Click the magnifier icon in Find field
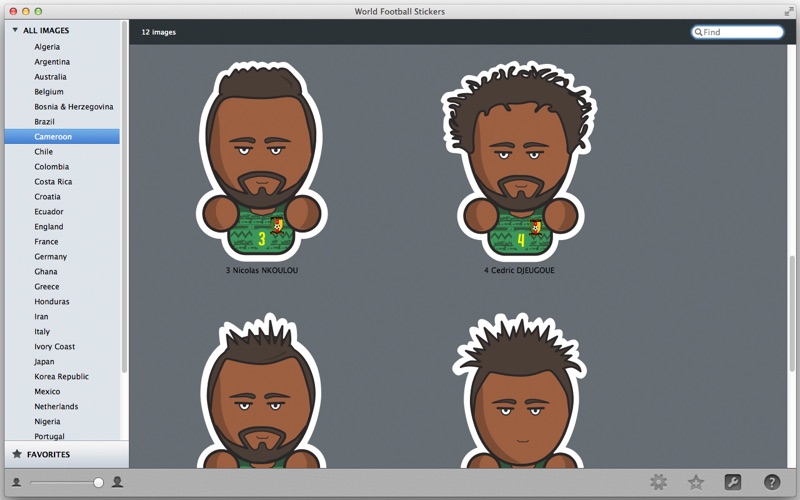800x500 pixels. point(698,32)
